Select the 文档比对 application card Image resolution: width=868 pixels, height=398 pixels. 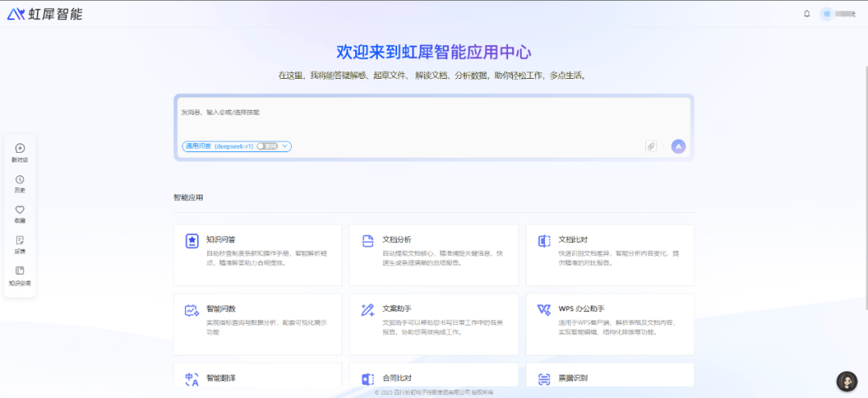point(609,254)
